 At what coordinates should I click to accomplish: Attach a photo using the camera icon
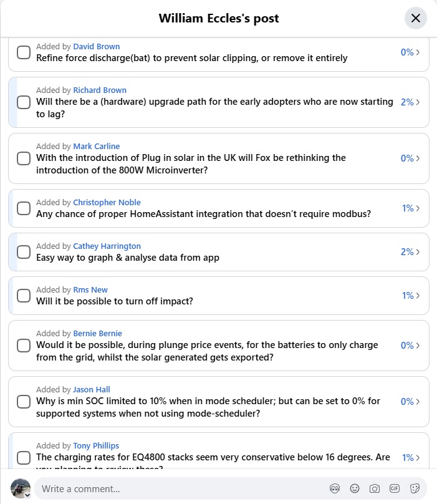click(374, 488)
